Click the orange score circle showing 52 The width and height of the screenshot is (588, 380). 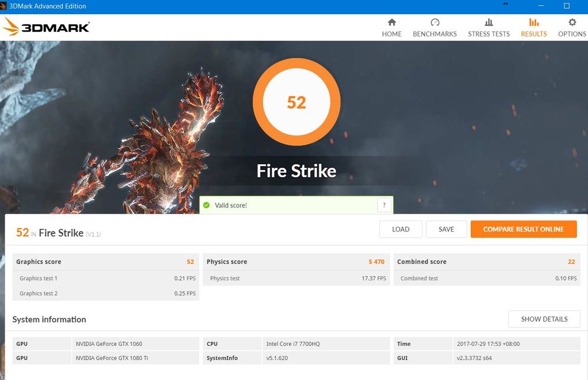coord(296,102)
